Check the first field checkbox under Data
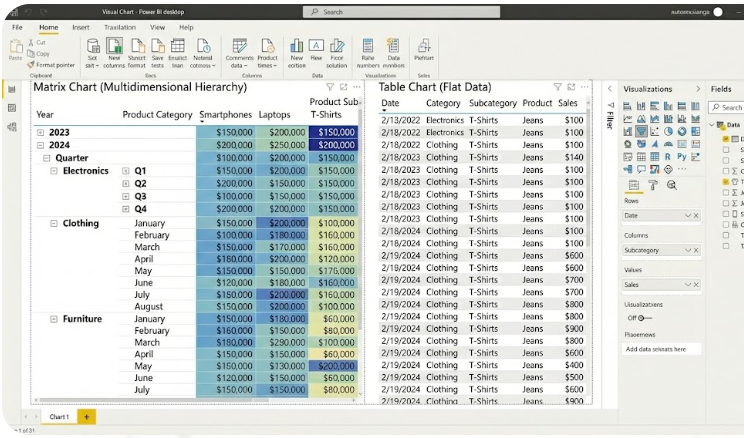The height and width of the screenshot is (438, 744). tap(726, 137)
